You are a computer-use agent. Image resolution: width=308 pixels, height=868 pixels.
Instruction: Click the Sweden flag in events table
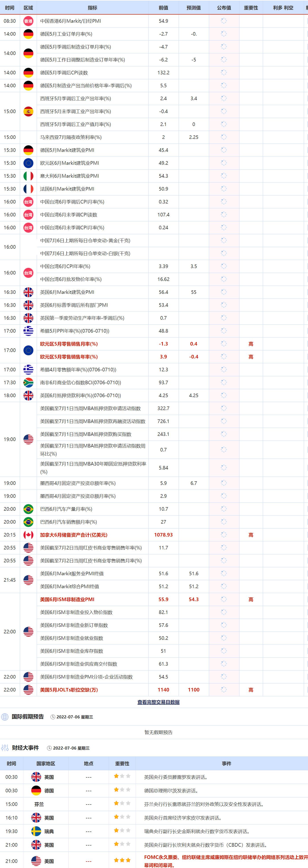point(36,831)
